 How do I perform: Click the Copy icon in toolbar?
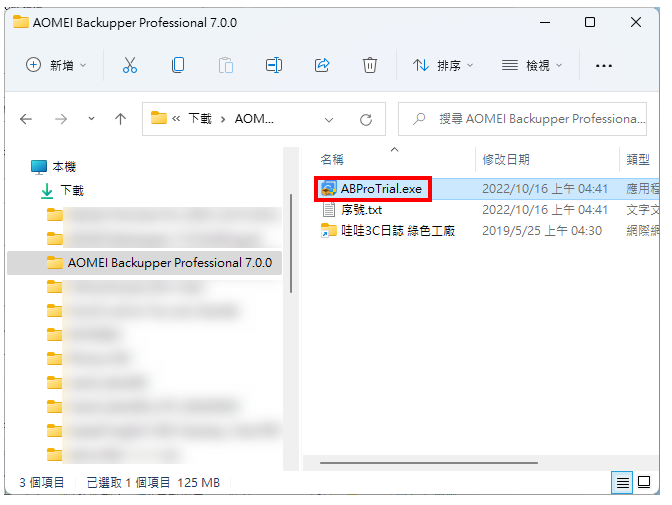click(x=178, y=65)
